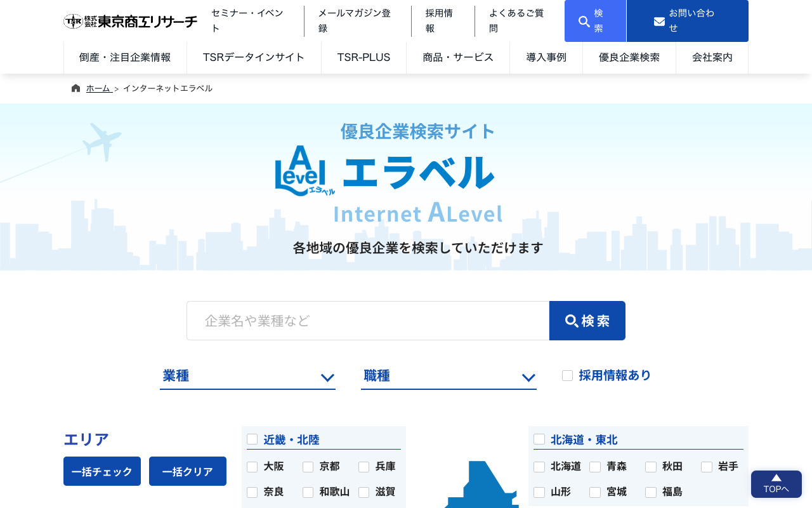
Task: Click the home icon in breadcrumb
Action: point(76,88)
